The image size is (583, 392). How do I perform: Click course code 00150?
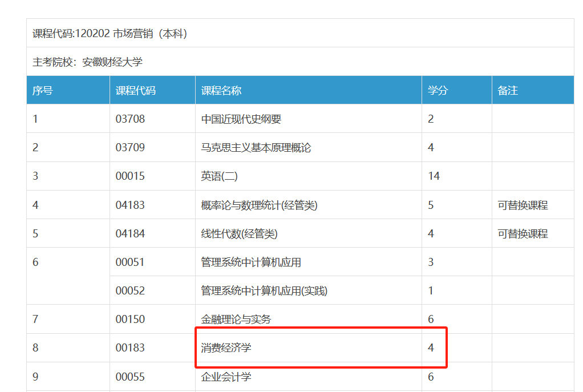tap(130, 319)
